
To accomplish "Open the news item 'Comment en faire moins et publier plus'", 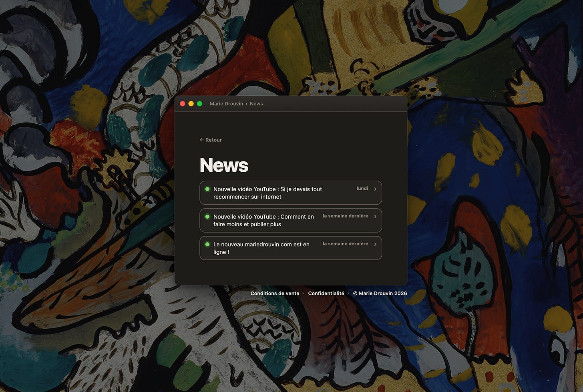I will point(291,220).
